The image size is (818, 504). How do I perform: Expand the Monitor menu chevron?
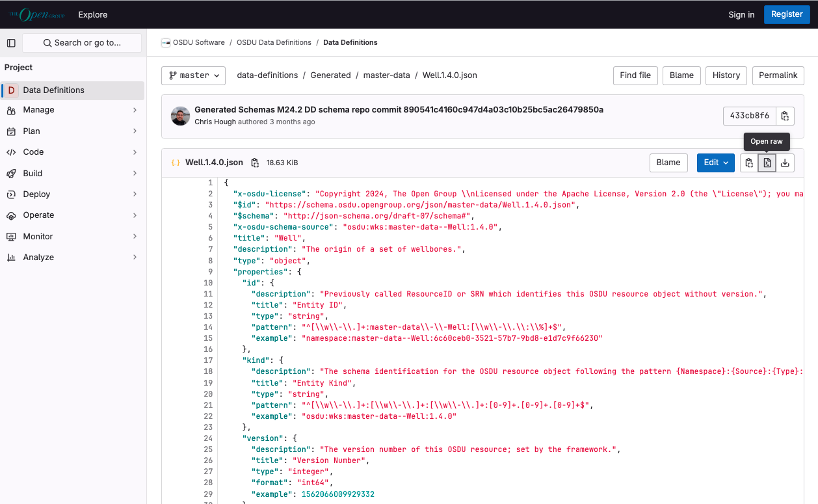click(x=135, y=237)
